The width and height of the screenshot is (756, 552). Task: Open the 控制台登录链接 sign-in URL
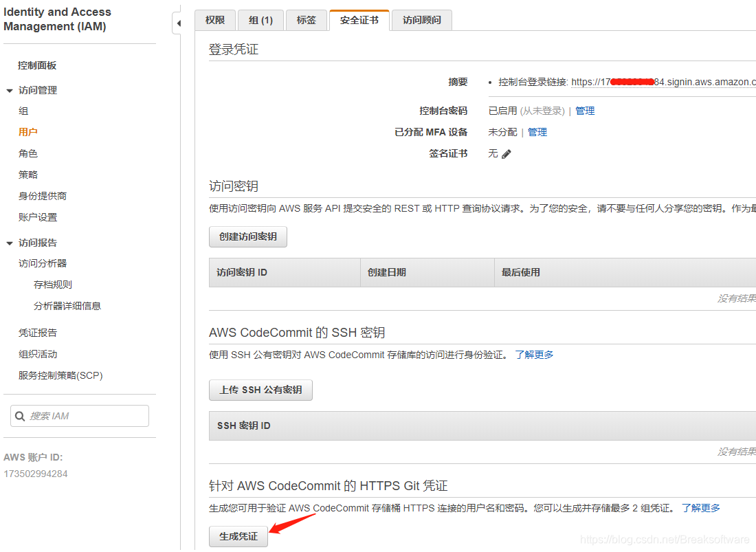pyautogui.click(x=663, y=82)
